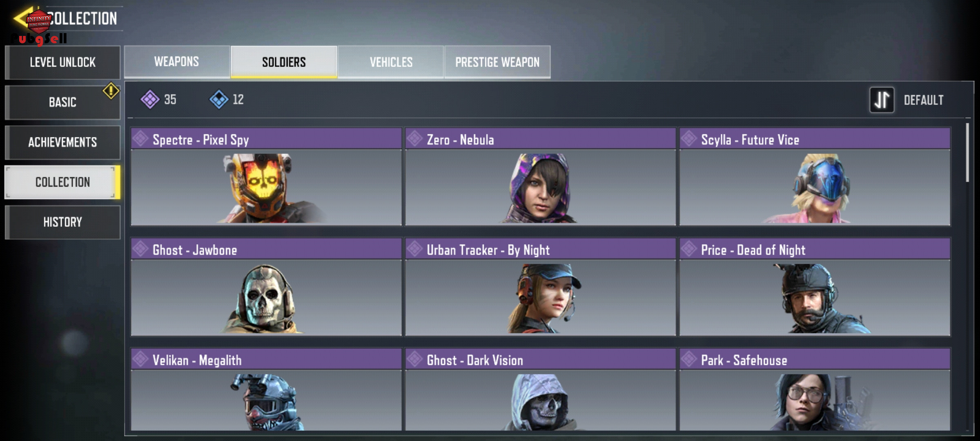Image resolution: width=980 pixels, height=441 pixels.
Task: Select Price - Dead of Night portrait
Action: click(815, 298)
